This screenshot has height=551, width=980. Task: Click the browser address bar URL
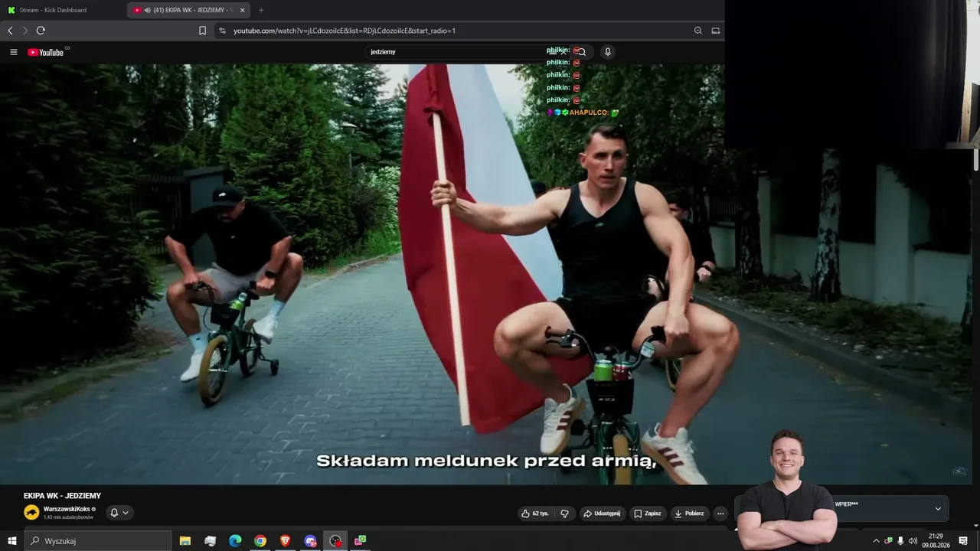pos(345,31)
